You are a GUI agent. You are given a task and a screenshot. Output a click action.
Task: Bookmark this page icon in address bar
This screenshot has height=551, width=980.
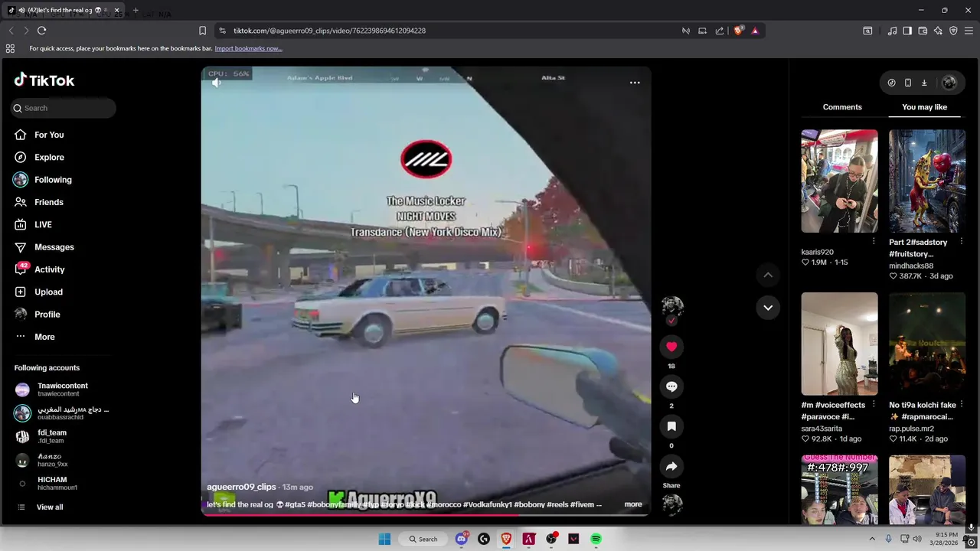pos(202,31)
